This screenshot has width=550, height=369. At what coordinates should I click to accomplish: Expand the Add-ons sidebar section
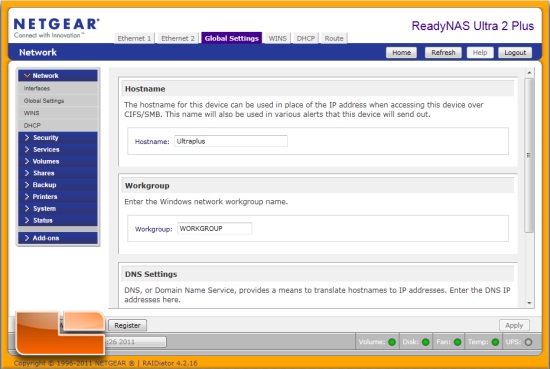pos(58,238)
